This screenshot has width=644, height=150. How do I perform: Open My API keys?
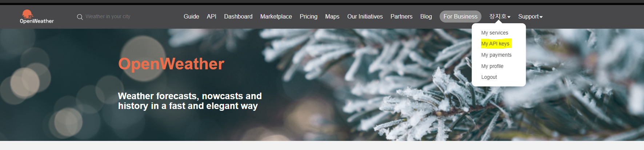[x=495, y=44]
